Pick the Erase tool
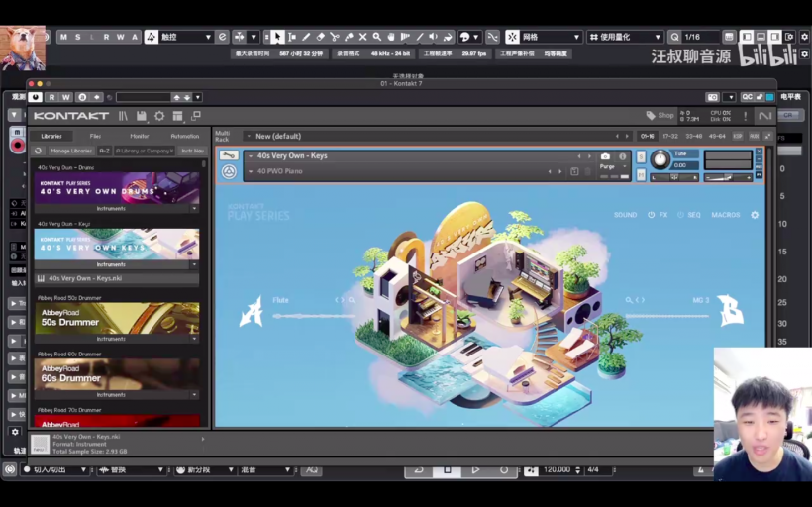Screen dimensions: 812x507 click(321, 37)
